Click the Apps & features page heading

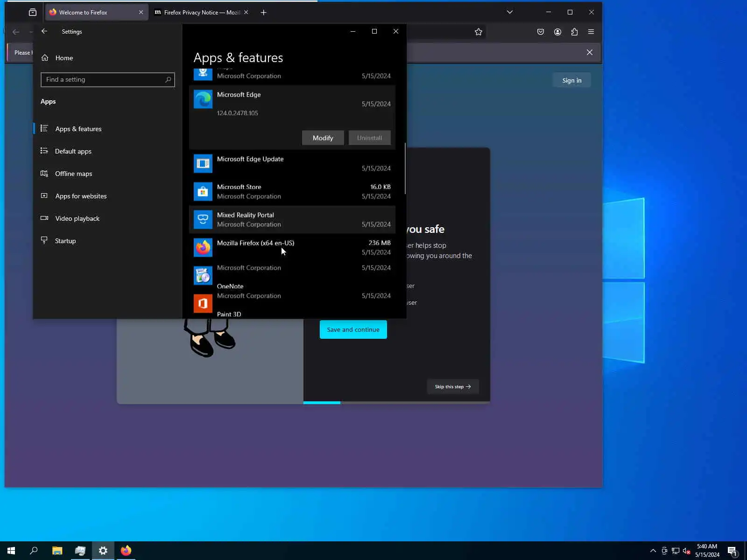click(239, 58)
